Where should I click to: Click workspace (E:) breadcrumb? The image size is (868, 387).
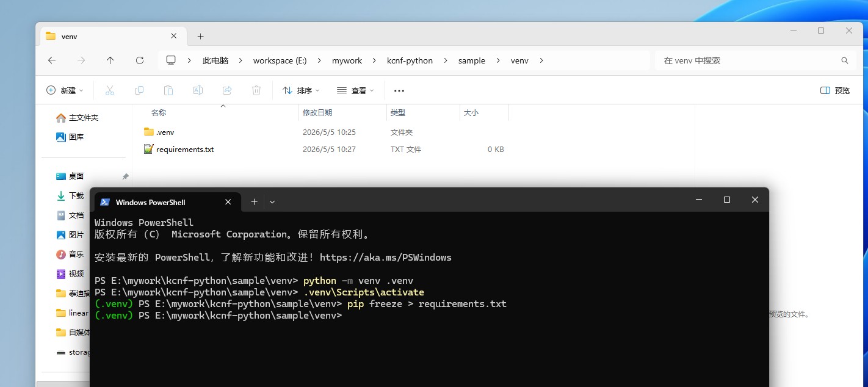pyautogui.click(x=280, y=60)
